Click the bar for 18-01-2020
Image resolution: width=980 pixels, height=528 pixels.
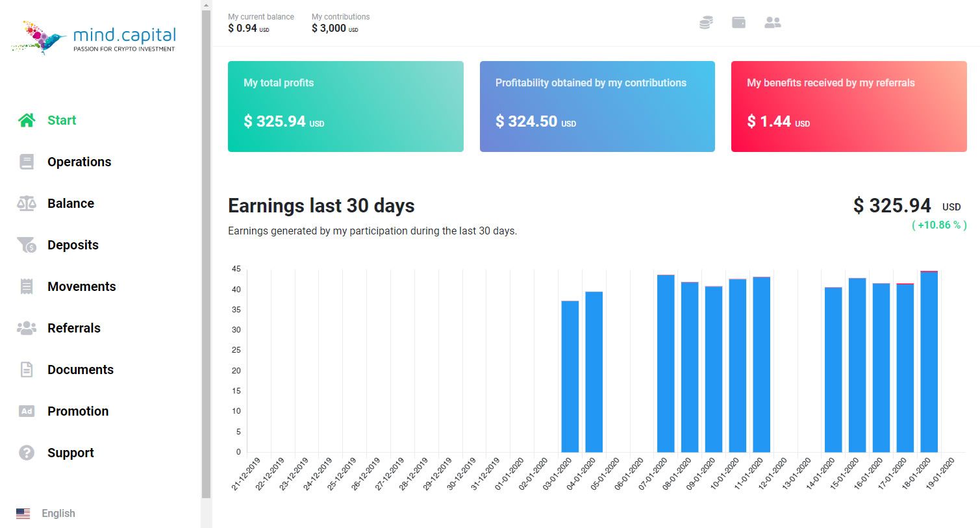(929, 362)
